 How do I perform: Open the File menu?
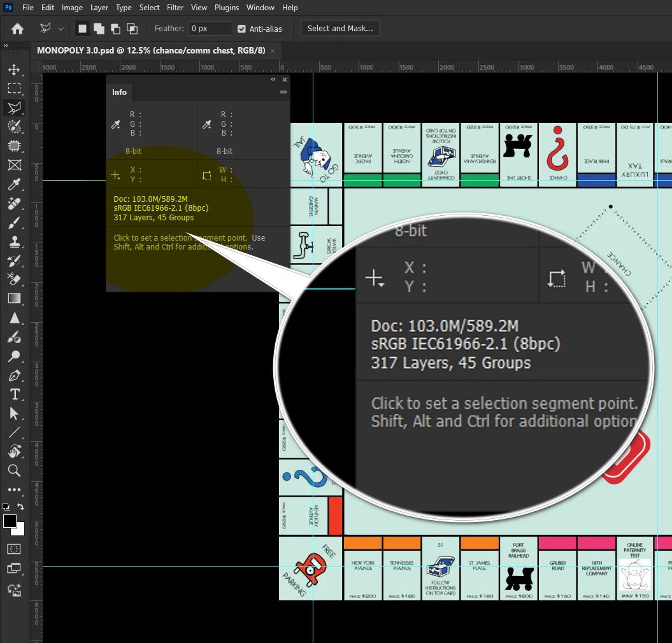pyautogui.click(x=28, y=8)
